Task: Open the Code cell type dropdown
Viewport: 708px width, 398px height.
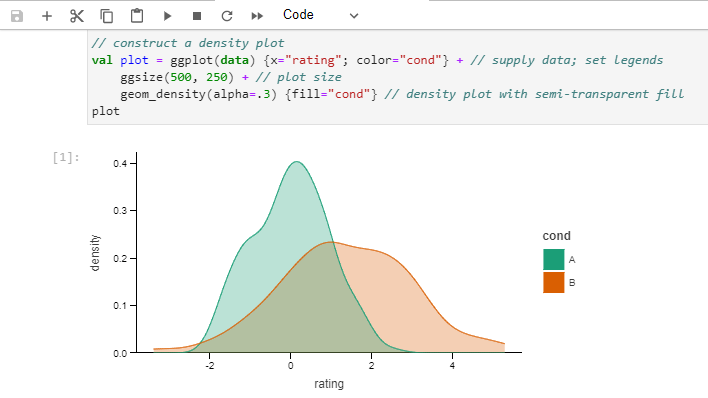Action: (x=320, y=15)
